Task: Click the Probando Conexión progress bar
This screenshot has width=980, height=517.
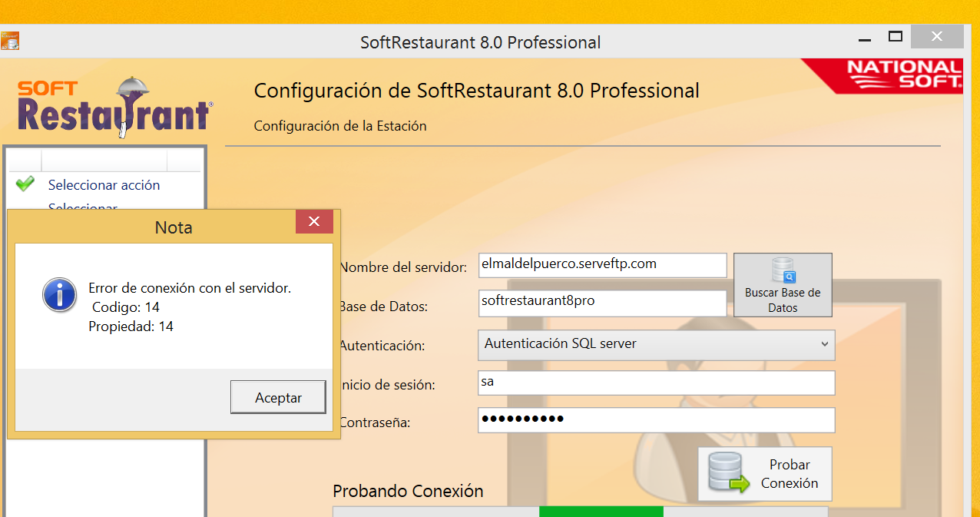Action: click(x=581, y=512)
